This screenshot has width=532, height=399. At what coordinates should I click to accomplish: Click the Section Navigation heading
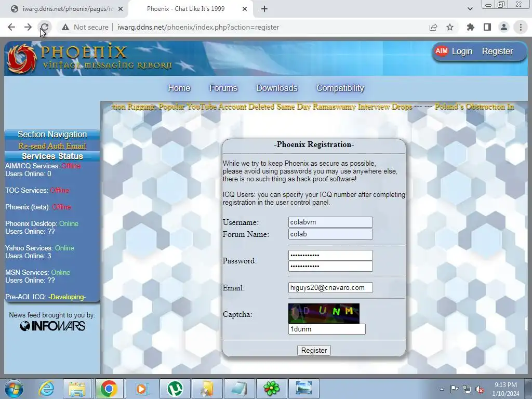point(52,135)
